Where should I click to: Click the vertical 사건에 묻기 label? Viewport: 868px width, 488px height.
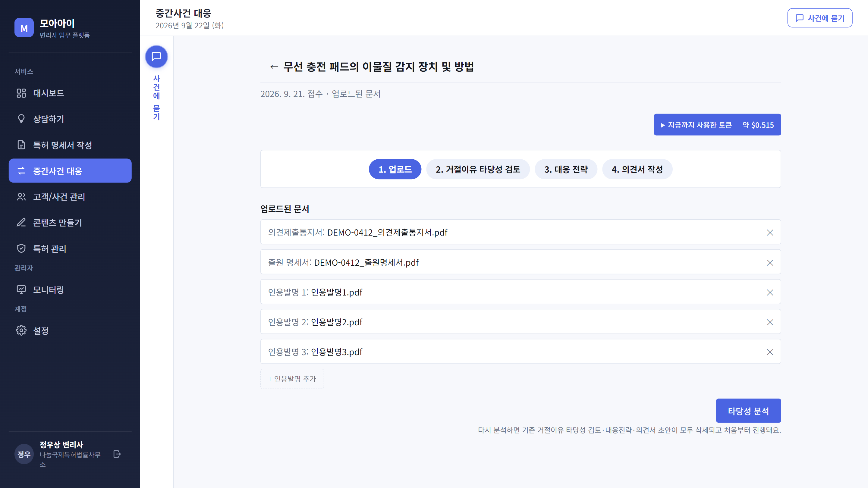[x=156, y=97]
